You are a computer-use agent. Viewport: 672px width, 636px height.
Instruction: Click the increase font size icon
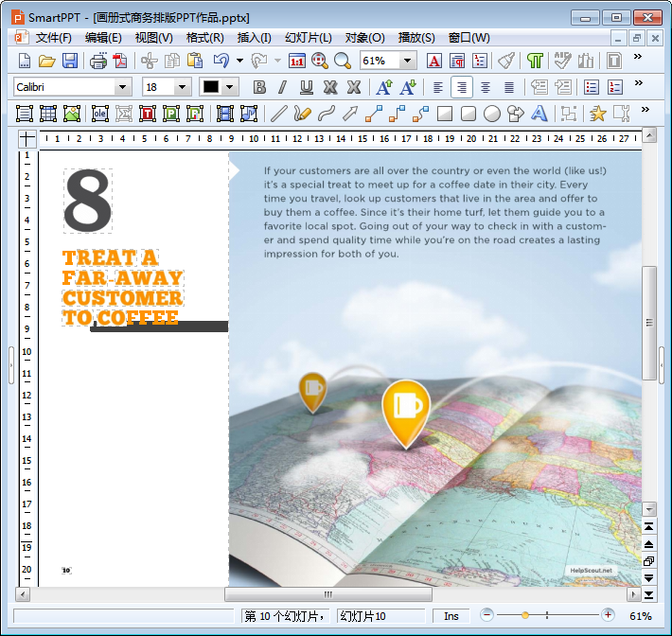click(383, 87)
